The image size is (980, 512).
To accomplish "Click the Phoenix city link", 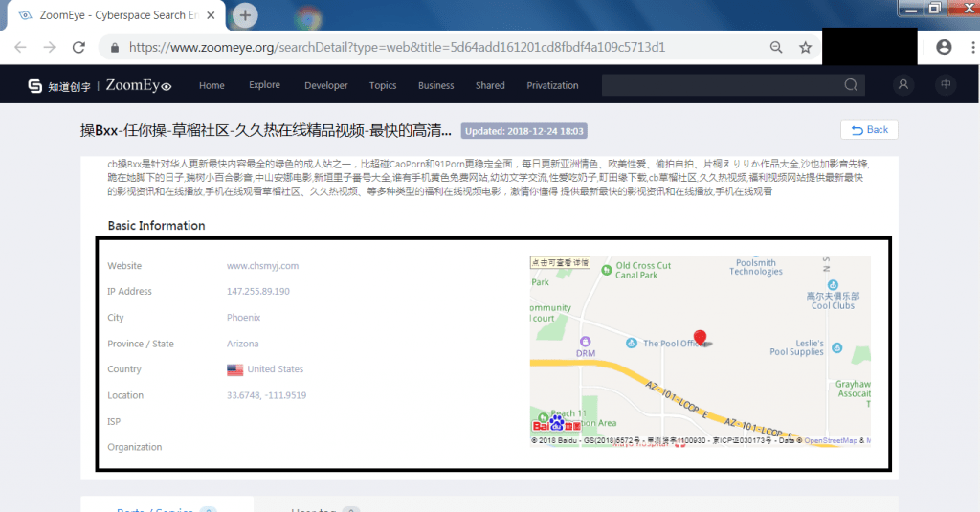I will tap(244, 318).
